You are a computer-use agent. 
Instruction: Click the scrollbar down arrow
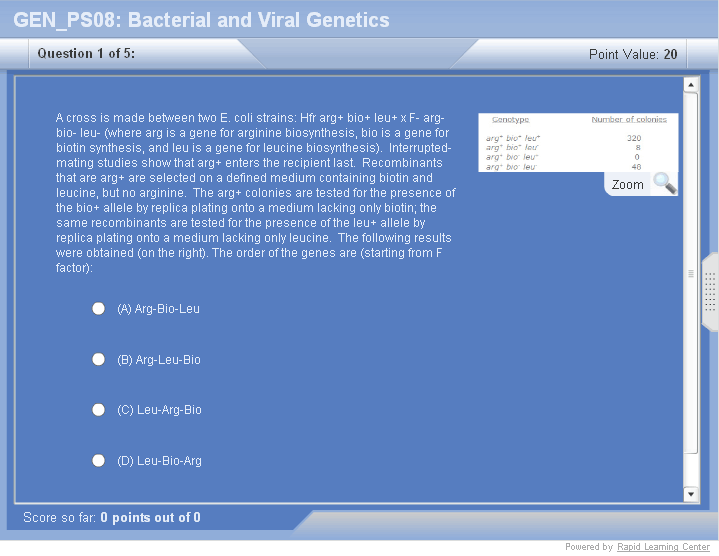pos(690,494)
